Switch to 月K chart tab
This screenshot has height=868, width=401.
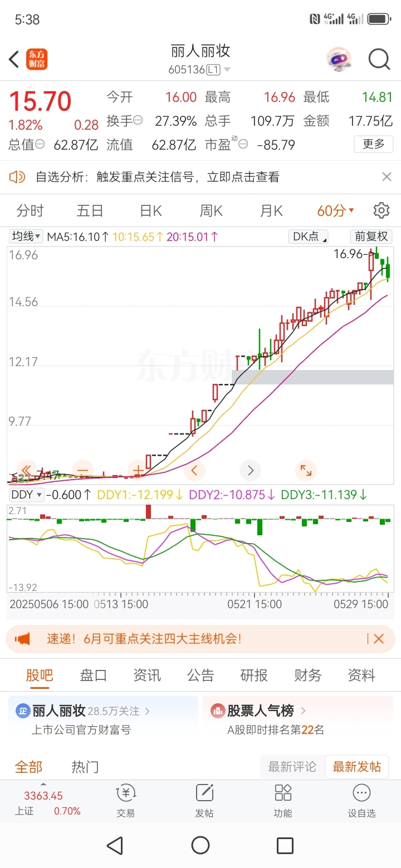pos(271,211)
